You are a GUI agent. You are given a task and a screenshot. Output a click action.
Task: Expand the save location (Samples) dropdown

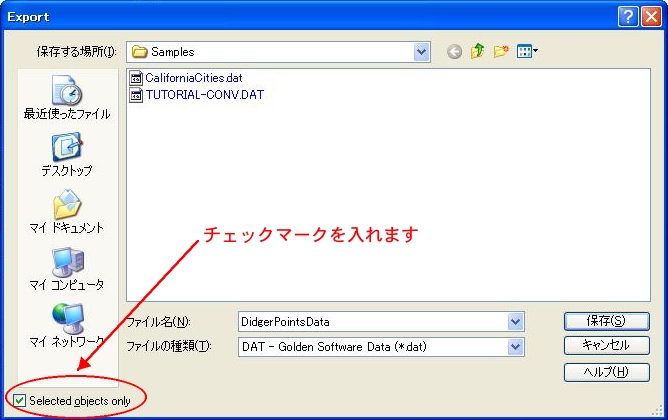point(421,52)
